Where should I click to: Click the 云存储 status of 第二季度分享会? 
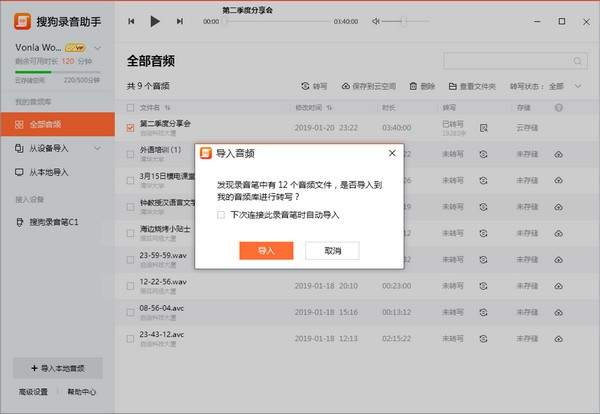point(527,128)
